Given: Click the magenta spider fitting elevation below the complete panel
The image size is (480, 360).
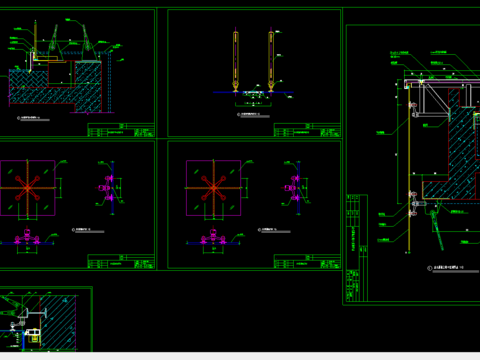Looking at the screenshot, I should pos(213,236).
